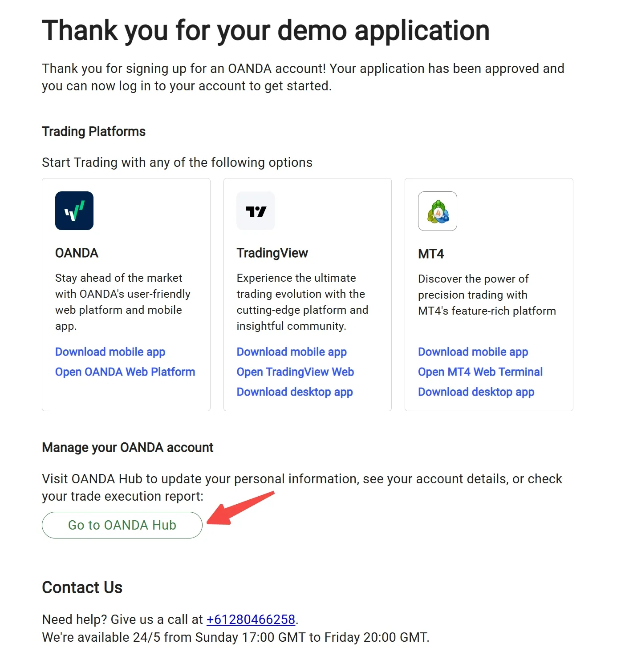The width and height of the screenshot is (617, 672).
Task: Click the OANDA platform logo icon
Action: tap(74, 211)
